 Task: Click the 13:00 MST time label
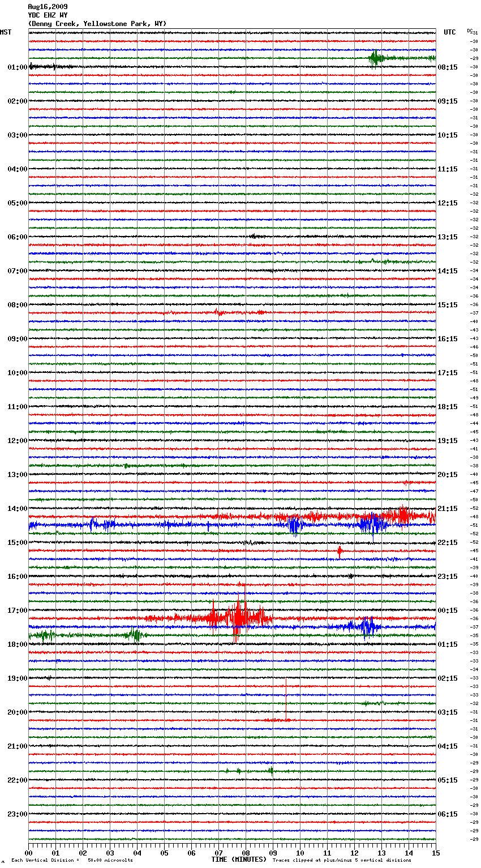pyautogui.click(x=18, y=475)
